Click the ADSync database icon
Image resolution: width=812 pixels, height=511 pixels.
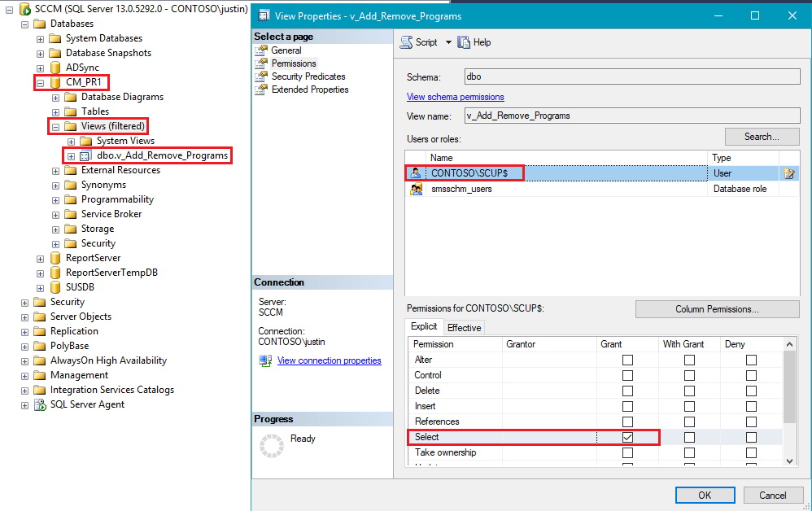(55, 68)
